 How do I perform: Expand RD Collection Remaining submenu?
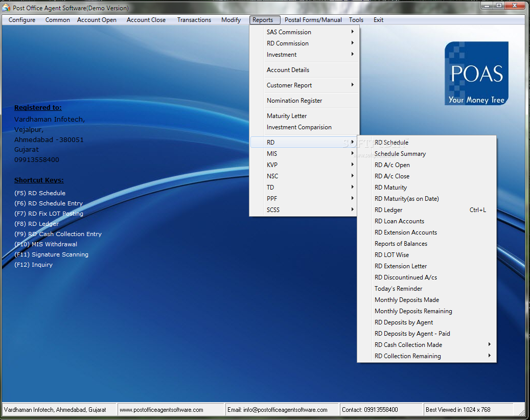pyautogui.click(x=427, y=356)
